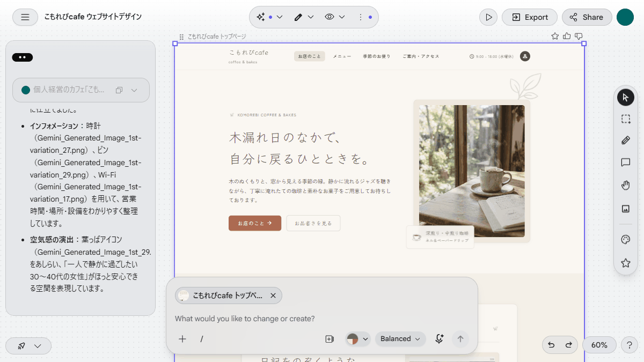644x362 pixels.
Task: Click the three-dot more options icon
Action: tap(361, 17)
